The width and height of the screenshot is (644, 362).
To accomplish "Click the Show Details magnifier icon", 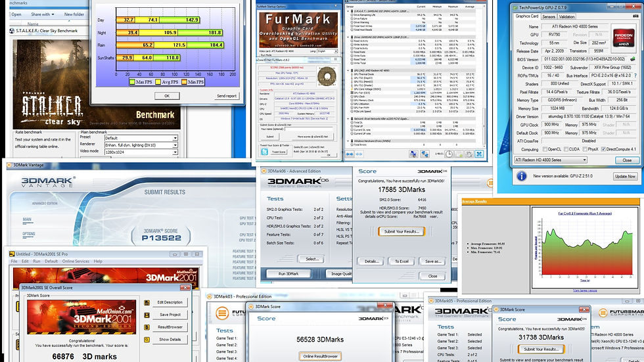I will coord(147,340).
